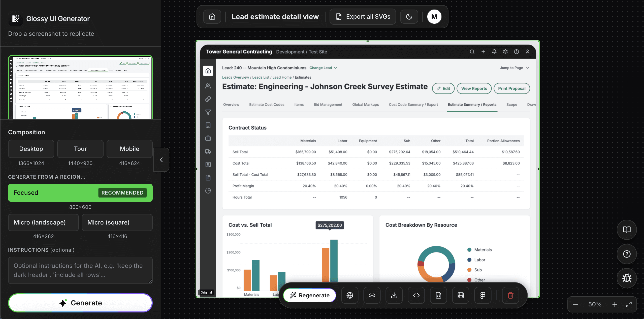Switch to Bid Management tab

coord(328,105)
